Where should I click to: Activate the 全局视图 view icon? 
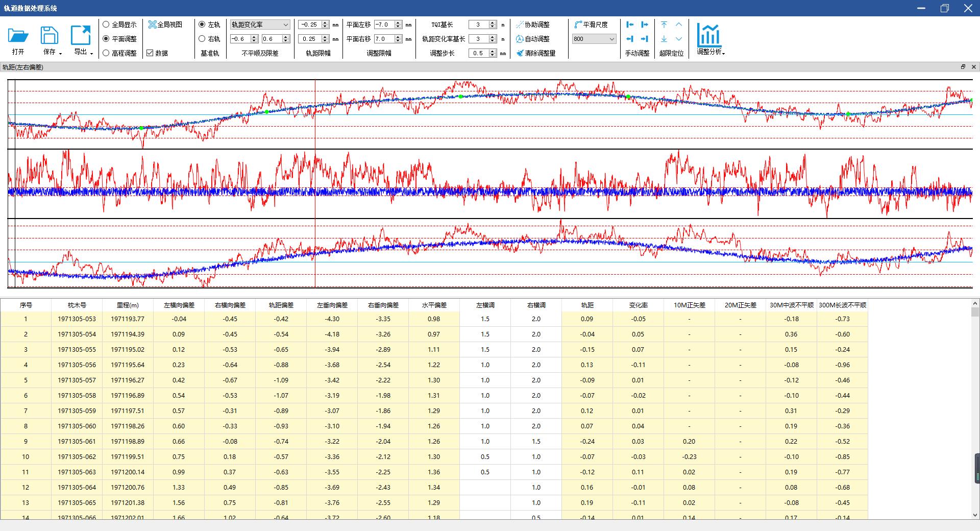coord(152,25)
